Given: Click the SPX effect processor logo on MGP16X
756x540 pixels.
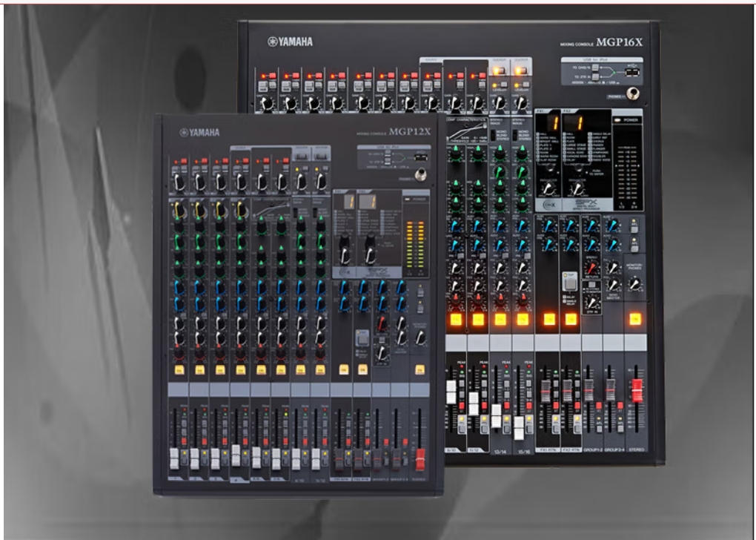Looking at the screenshot, I should tap(585, 205).
